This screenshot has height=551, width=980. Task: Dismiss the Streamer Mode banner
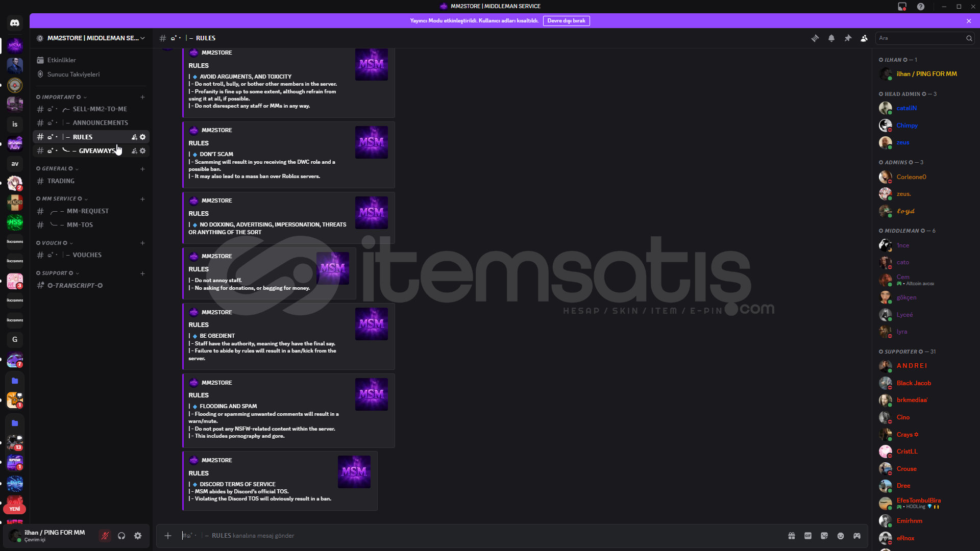tap(969, 21)
